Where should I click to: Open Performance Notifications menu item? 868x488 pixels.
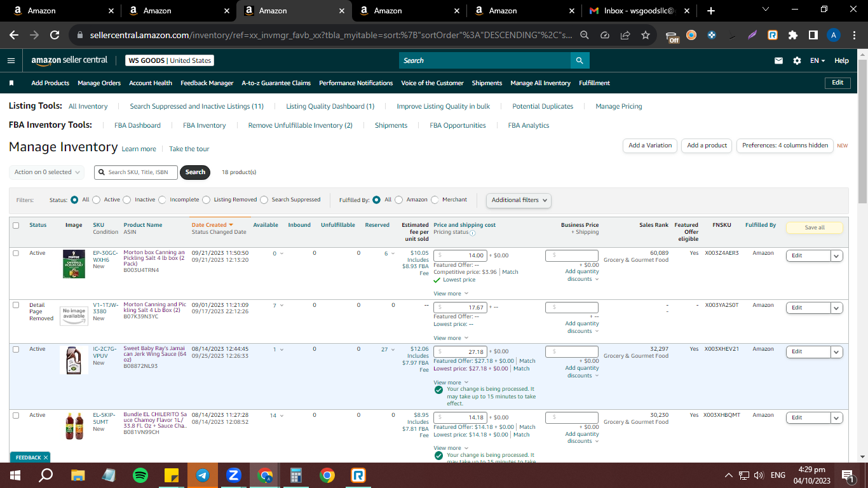tap(356, 83)
